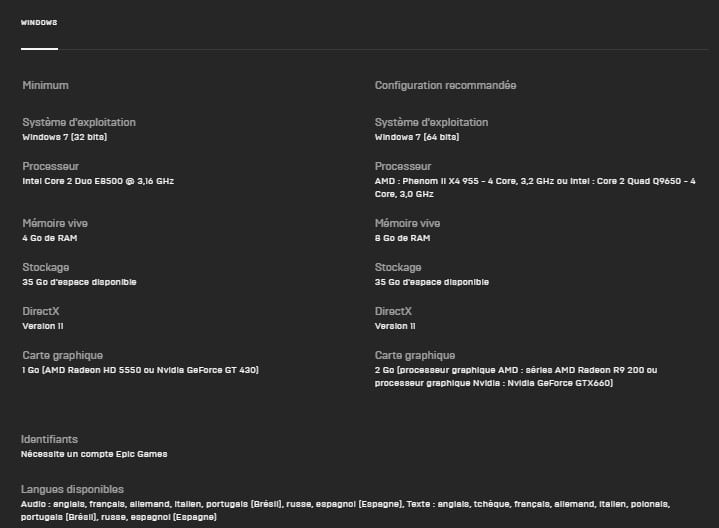Click recommended DirectX Version 11 value
The image size is (719, 528).
[395, 326]
